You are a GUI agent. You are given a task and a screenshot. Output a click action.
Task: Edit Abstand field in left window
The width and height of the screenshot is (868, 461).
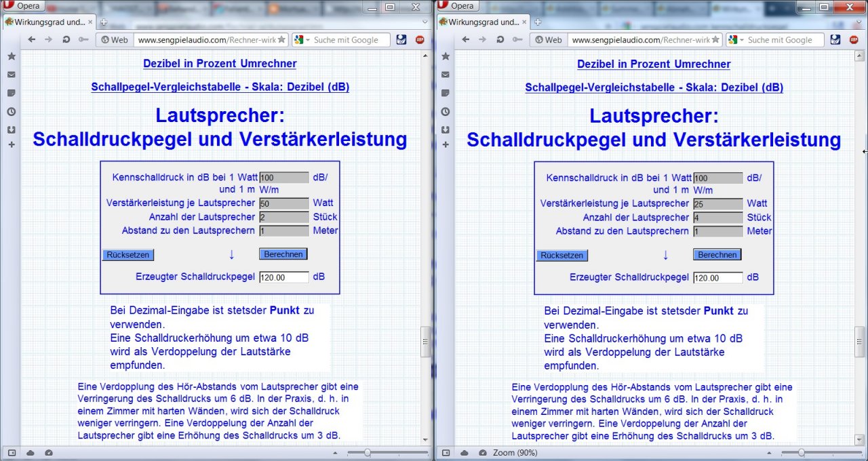(x=283, y=231)
